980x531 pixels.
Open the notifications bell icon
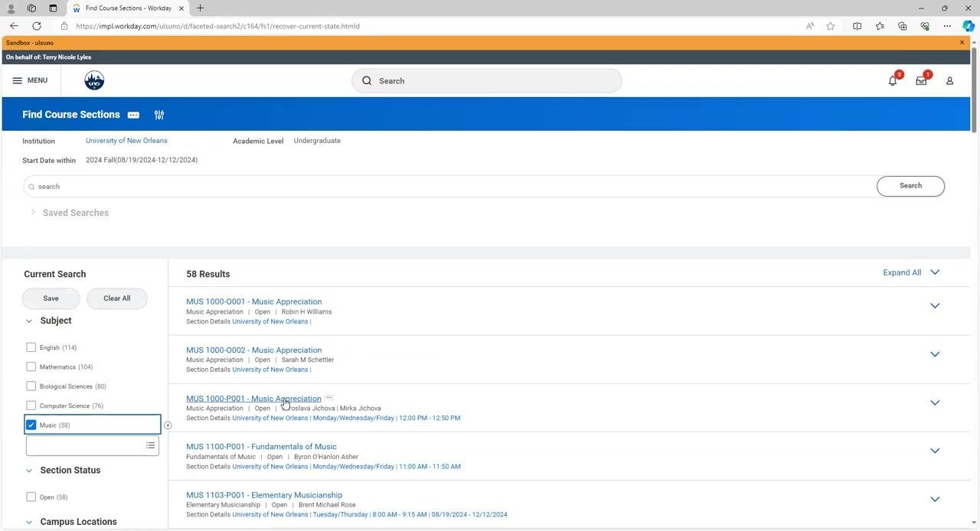pos(893,80)
